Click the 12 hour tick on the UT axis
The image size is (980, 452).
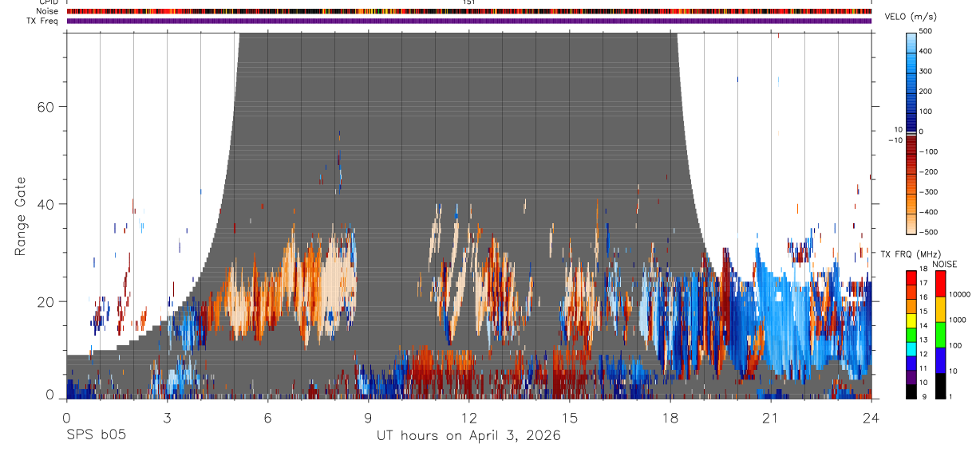tap(468, 417)
